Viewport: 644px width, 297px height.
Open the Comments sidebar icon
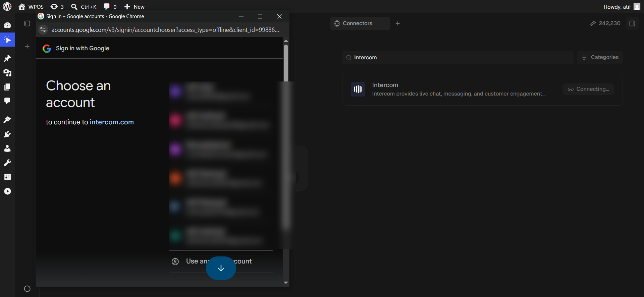tap(7, 101)
